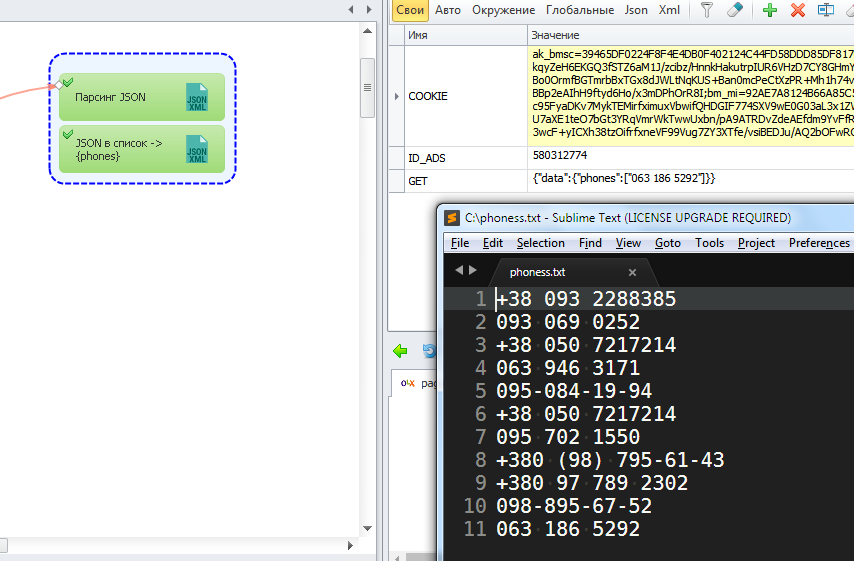Select the ID_ADS variable name cell

(466, 158)
